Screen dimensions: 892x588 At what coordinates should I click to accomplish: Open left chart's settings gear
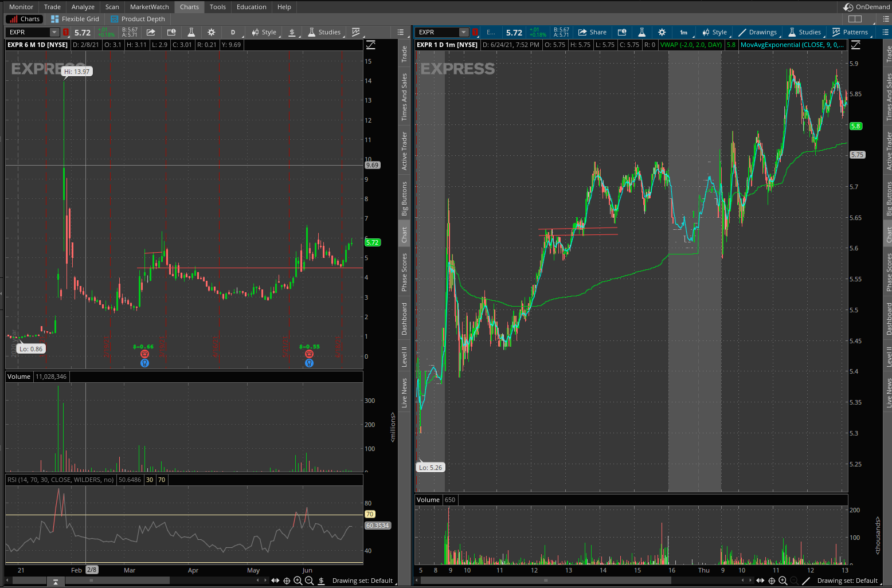point(212,32)
